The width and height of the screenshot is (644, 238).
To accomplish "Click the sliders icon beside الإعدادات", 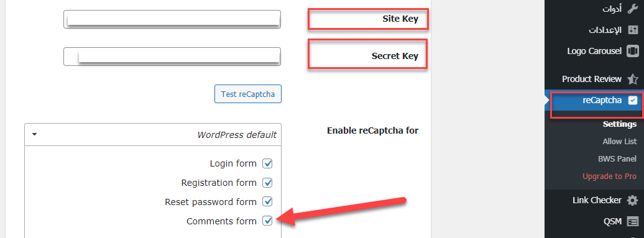I will pyautogui.click(x=633, y=30).
